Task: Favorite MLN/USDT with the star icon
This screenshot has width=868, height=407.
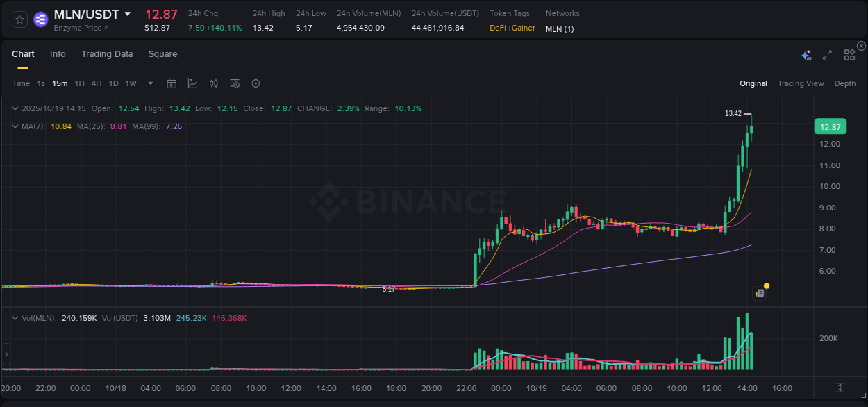Action: point(19,19)
